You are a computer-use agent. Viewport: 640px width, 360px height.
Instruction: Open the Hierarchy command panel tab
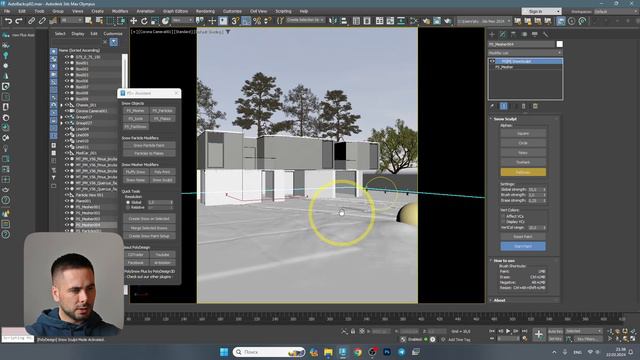coord(513,35)
